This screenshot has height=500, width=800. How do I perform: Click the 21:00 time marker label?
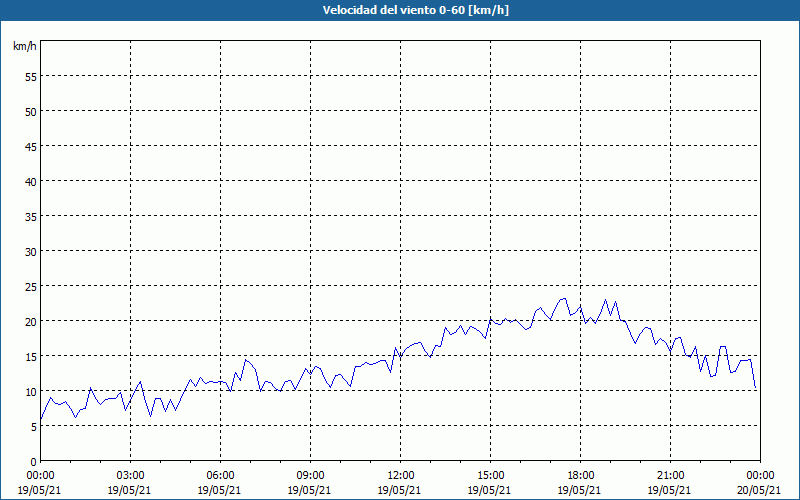coord(670,475)
